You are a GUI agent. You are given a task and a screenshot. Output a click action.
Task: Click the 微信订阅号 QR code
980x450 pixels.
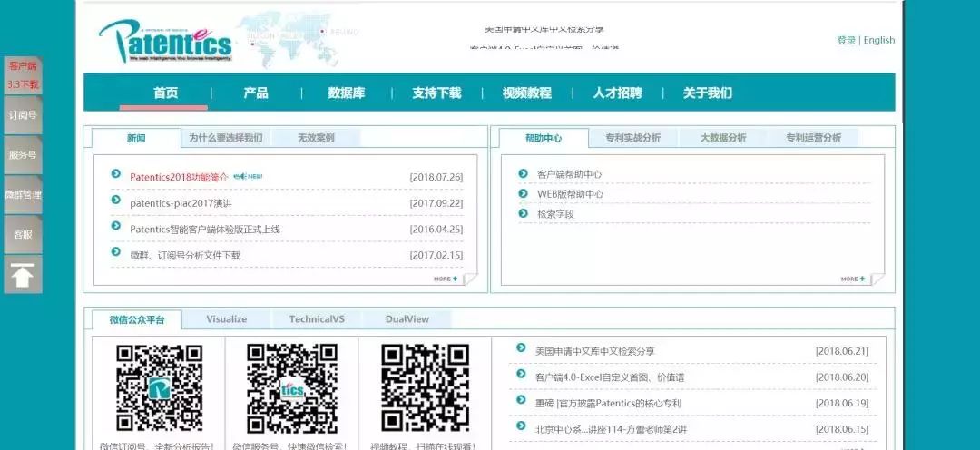coord(159,388)
